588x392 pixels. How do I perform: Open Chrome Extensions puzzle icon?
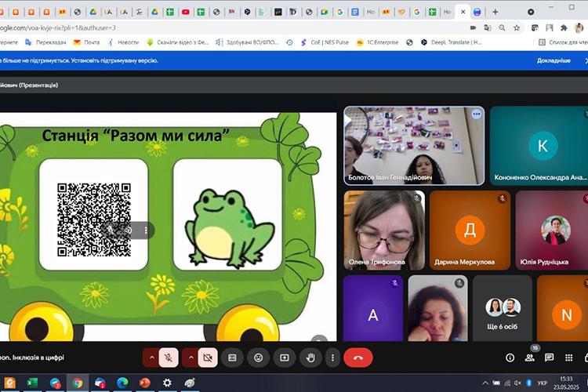point(564,27)
